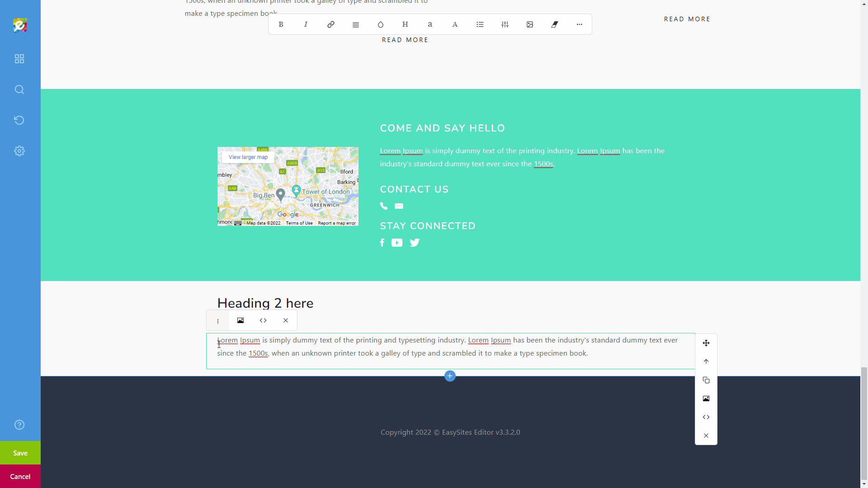The height and width of the screenshot is (488, 868).
Task: Toggle italic formatting in text toolbar
Action: click(x=306, y=24)
